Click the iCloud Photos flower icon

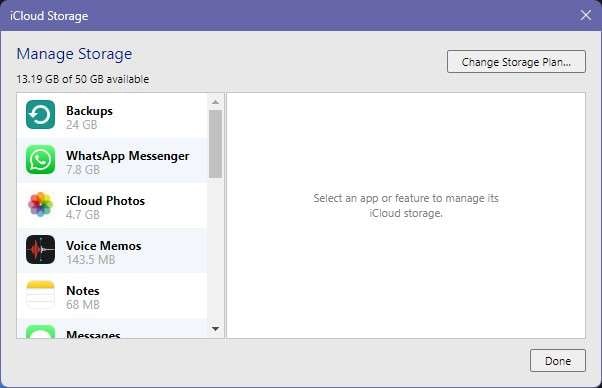point(41,205)
